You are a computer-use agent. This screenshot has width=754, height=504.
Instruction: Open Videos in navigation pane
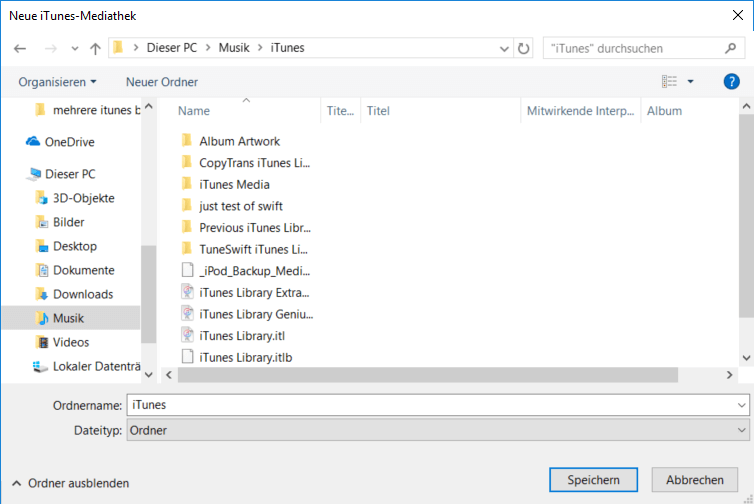[x=62, y=342]
